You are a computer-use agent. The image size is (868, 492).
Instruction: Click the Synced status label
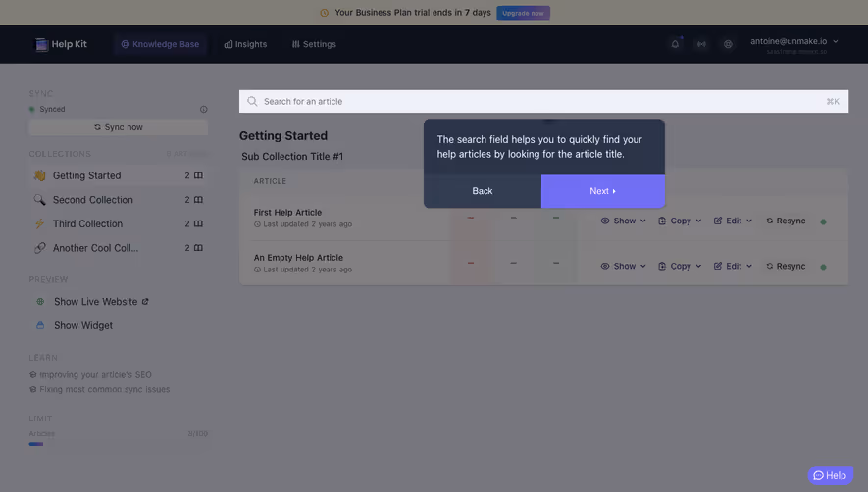pyautogui.click(x=52, y=109)
